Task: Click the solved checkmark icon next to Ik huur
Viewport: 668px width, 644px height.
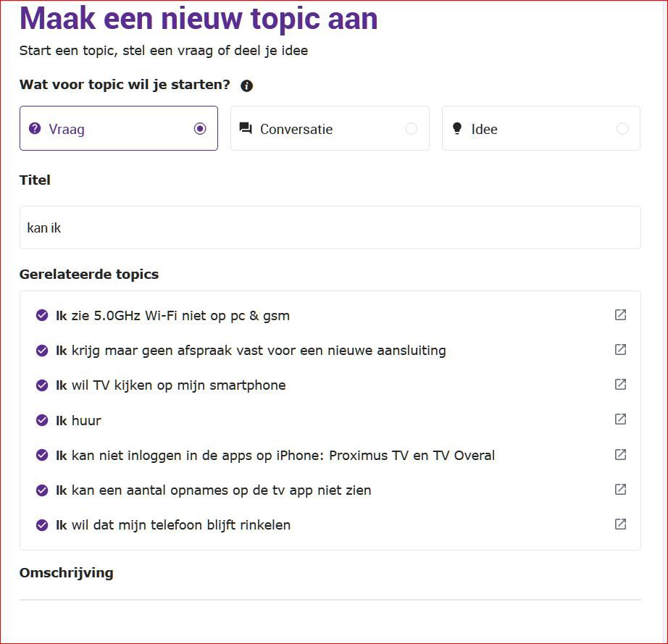Action: click(42, 420)
